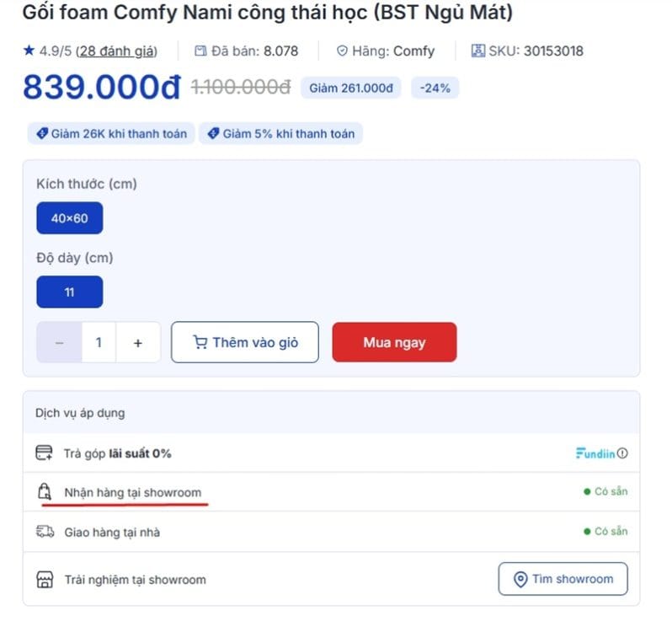The height and width of the screenshot is (632, 672).
Task: Click the sold count box icon
Action: pos(200,51)
